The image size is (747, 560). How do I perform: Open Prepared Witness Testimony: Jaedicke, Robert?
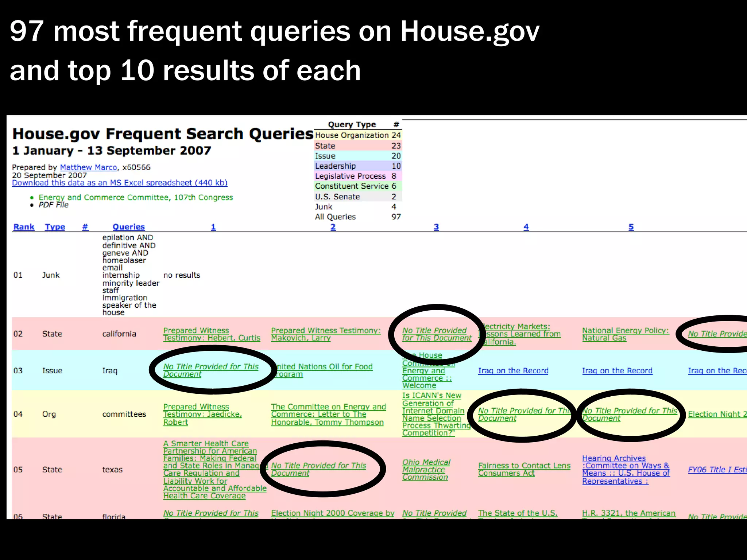202,414
